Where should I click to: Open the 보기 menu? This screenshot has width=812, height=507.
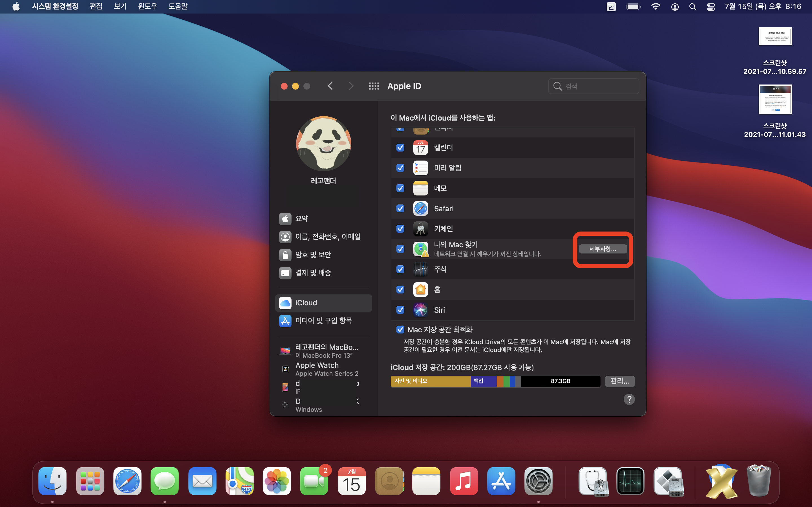pyautogui.click(x=120, y=6)
